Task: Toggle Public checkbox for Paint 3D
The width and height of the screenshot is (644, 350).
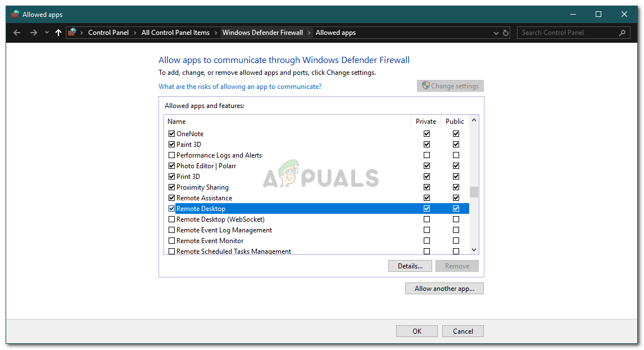Action: 456,145
